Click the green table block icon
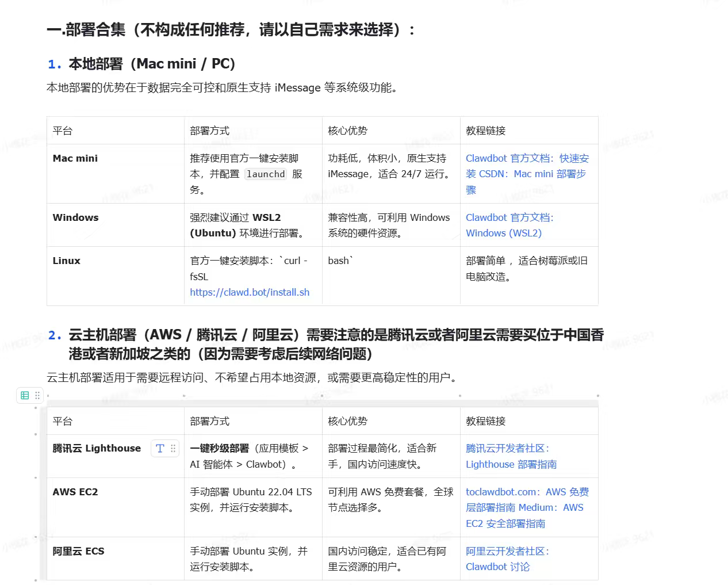Screen dimensions: 728x585 (25, 395)
